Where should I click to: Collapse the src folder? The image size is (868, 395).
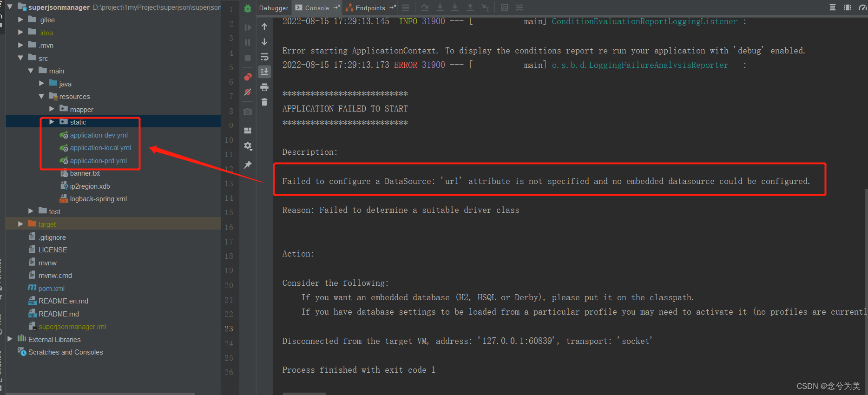tap(20, 58)
